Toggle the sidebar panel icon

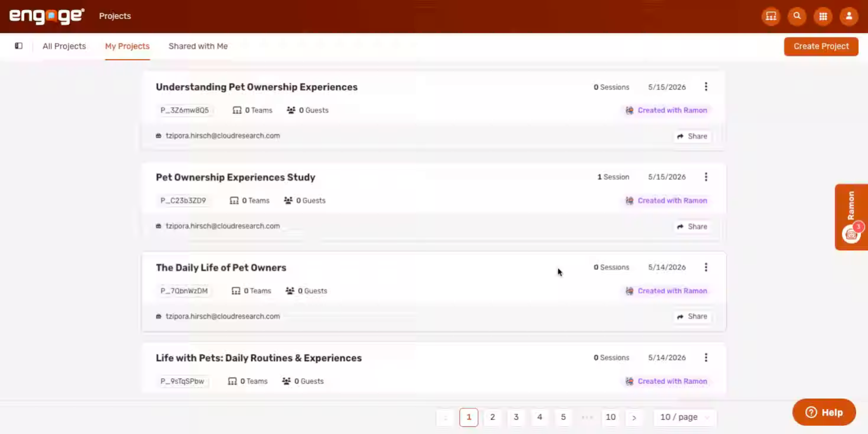tap(19, 46)
